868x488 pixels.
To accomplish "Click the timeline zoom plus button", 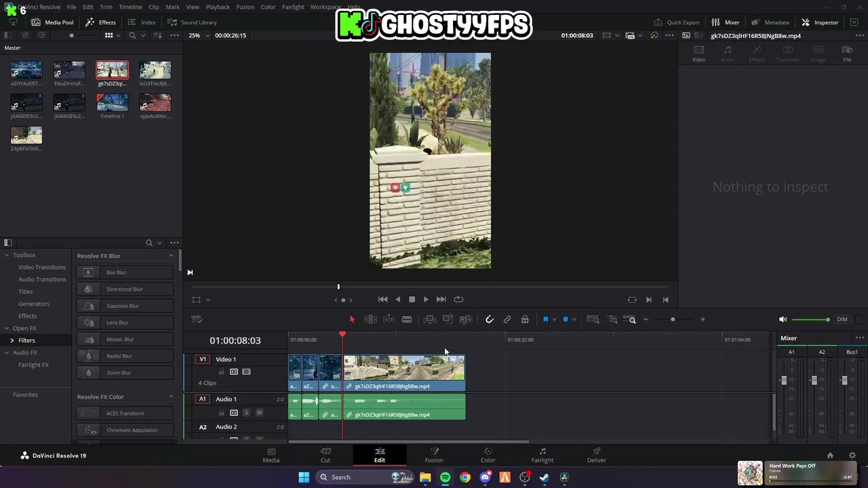I will coord(703,319).
